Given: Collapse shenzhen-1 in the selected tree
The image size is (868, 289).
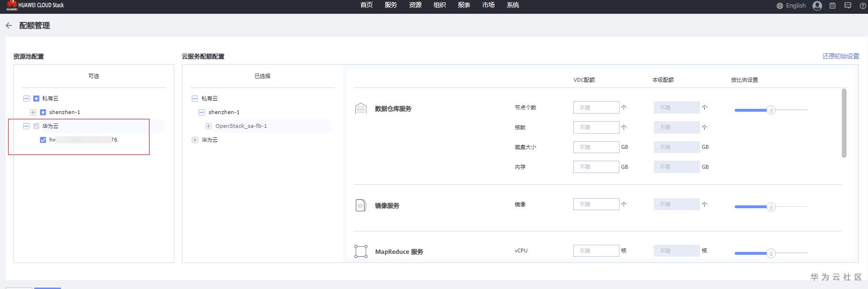Looking at the screenshot, I should tap(201, 112).
